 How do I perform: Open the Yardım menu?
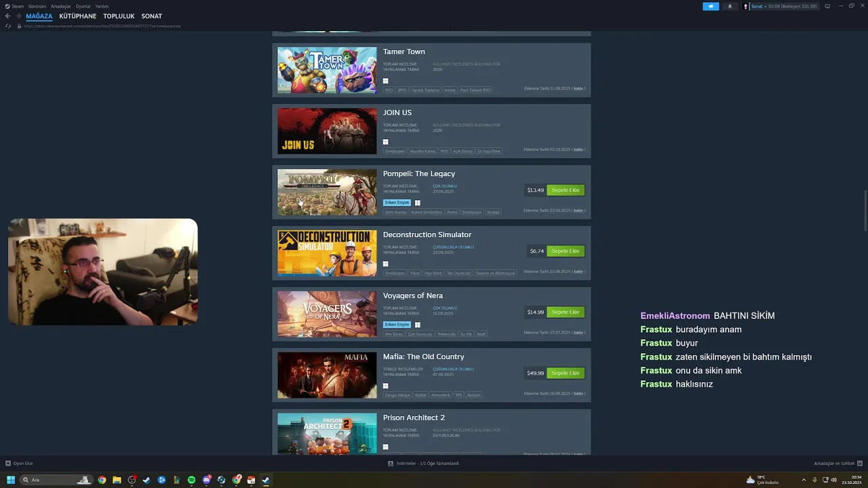click(x=102, y=6)
